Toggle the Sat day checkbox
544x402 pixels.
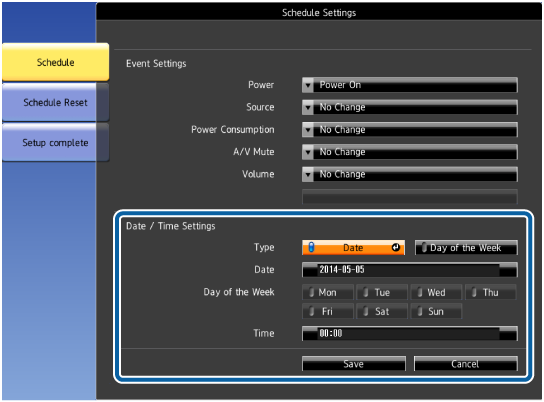382,311
